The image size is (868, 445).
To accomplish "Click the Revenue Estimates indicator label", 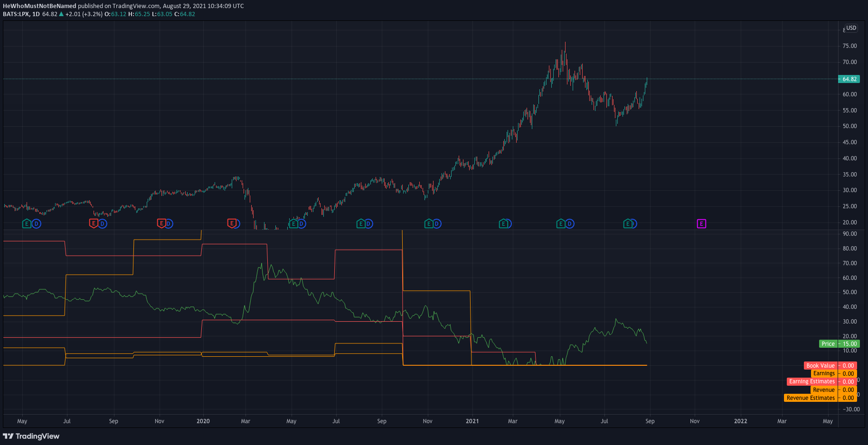I will (x=811, y=398).
